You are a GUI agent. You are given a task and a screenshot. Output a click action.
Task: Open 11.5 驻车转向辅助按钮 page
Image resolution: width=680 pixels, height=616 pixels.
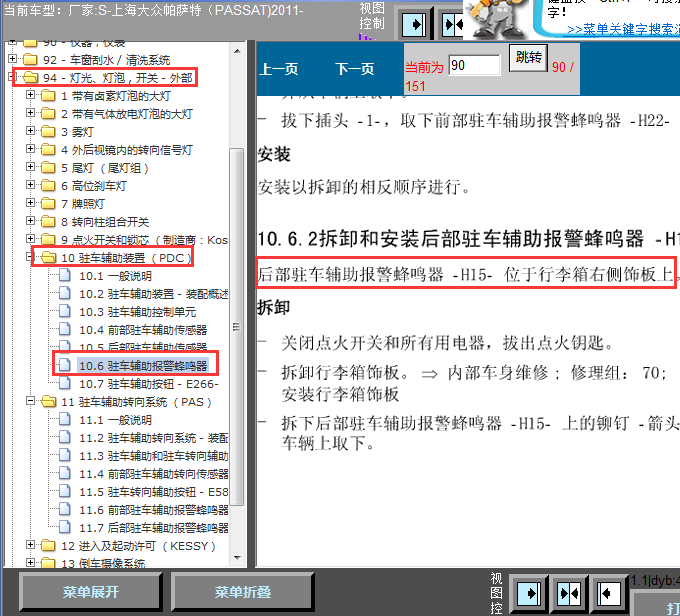(x=154, y=492)
